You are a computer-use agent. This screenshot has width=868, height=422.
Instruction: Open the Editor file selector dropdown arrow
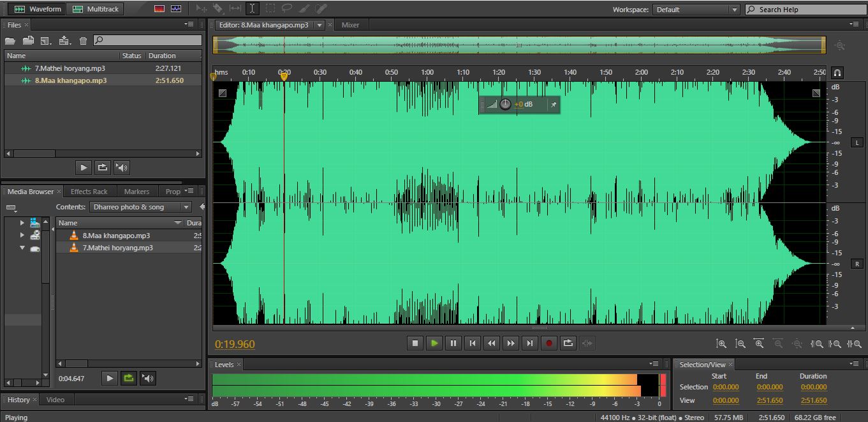click(320, 25)
